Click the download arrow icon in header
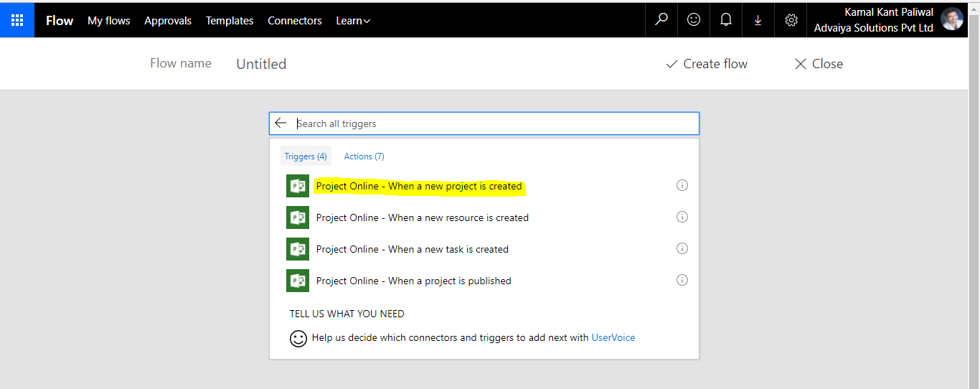Image resolution: width=980 pixels, height=389 pixels. click(758, 20)
